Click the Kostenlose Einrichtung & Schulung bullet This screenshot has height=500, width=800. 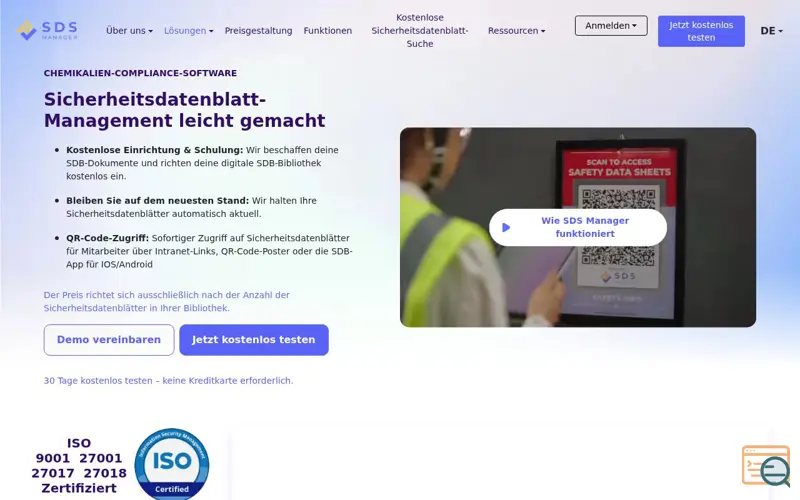[x=202, y=163]
